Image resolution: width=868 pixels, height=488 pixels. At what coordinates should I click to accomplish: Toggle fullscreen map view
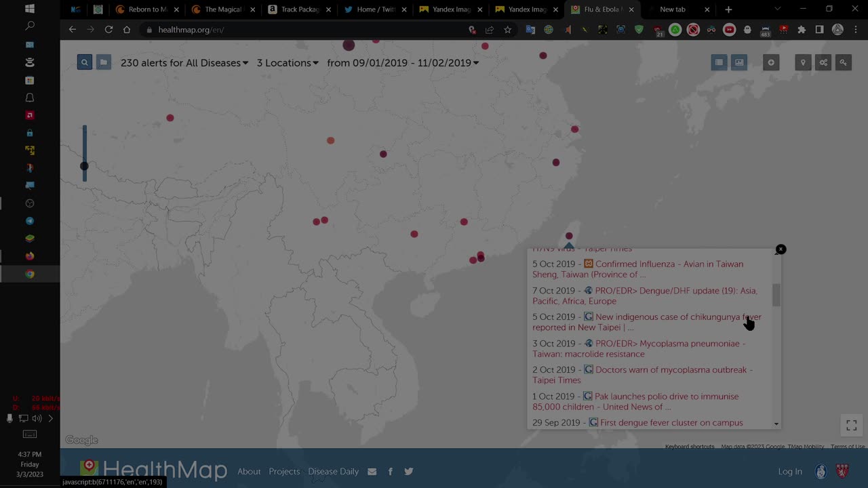[852, 426]
